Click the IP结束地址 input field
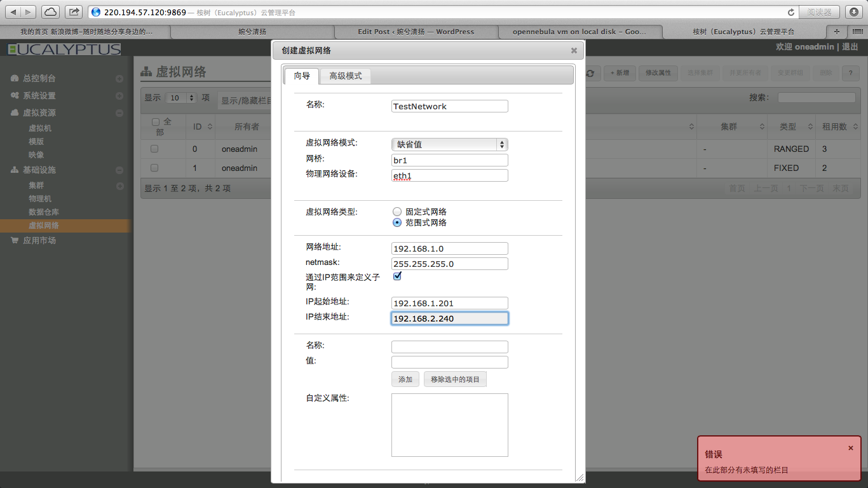 pyautogui.click(x=449, y=318)
